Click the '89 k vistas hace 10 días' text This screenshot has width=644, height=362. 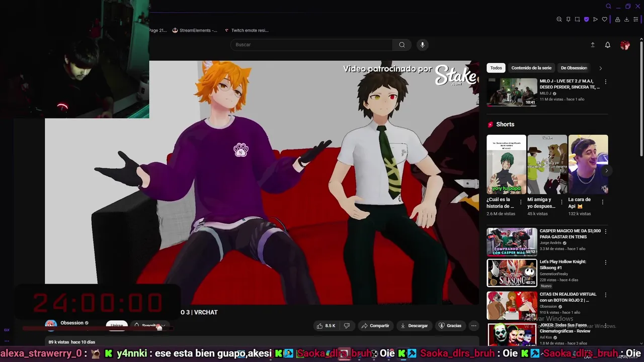(x=72, y=342)
